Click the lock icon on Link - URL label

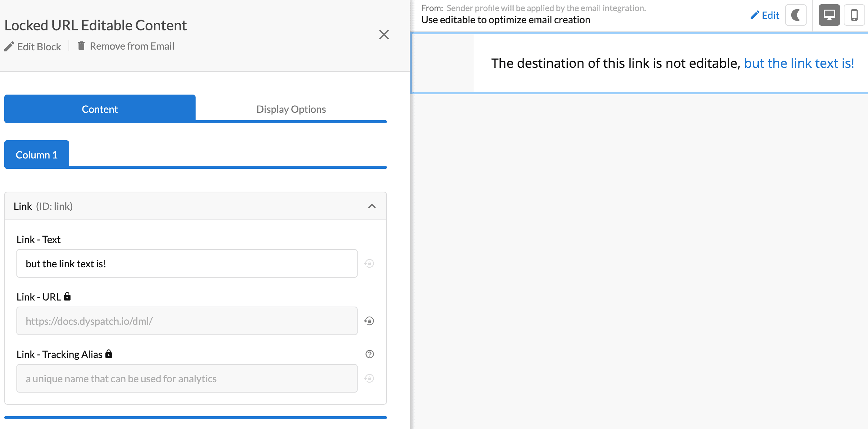click(67, 296)
